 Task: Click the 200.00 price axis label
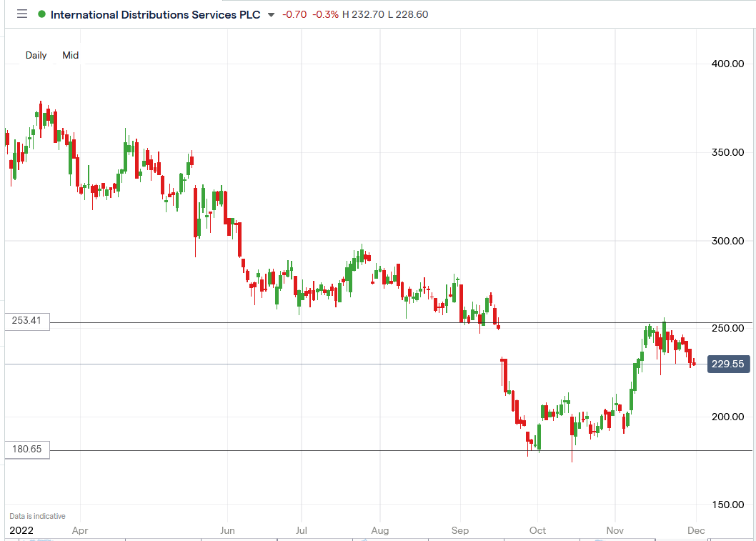point(727,417)
